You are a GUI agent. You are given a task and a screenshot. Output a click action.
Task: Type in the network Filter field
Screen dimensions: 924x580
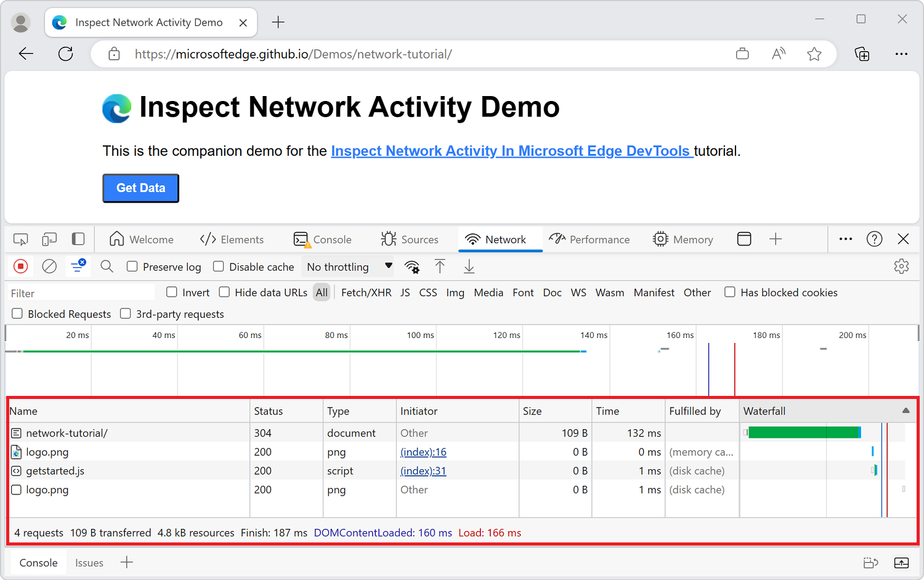80,292
